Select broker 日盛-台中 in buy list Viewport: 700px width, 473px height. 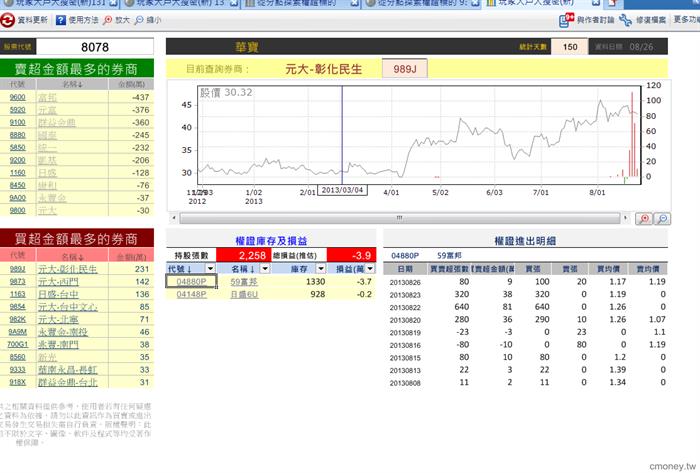[58, 294]
